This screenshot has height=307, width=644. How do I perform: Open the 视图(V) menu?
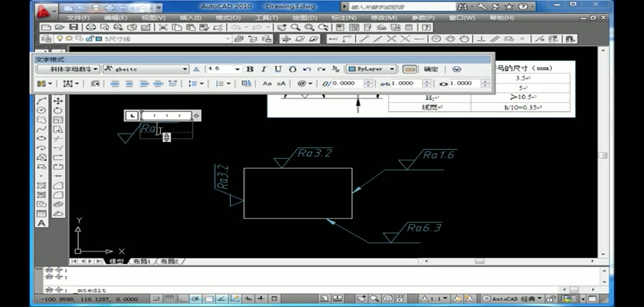(153, 18)
